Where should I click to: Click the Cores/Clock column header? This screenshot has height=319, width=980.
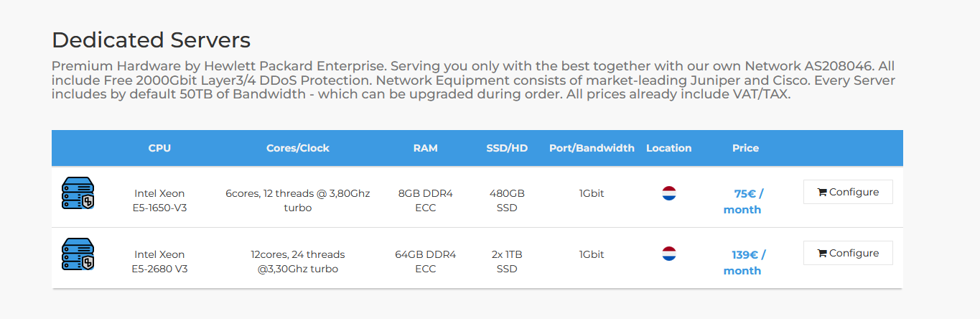point(297,148)
